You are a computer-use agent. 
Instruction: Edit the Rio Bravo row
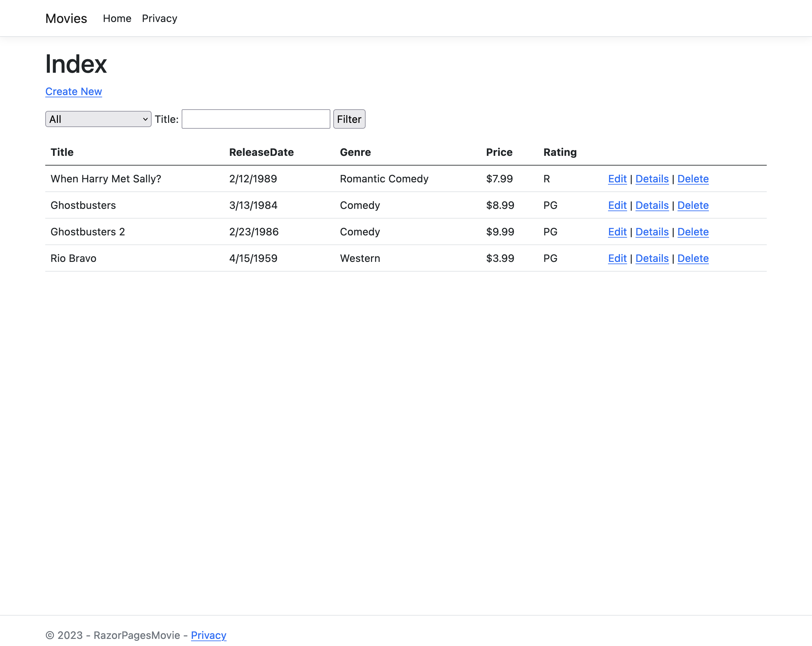(617, 258)
